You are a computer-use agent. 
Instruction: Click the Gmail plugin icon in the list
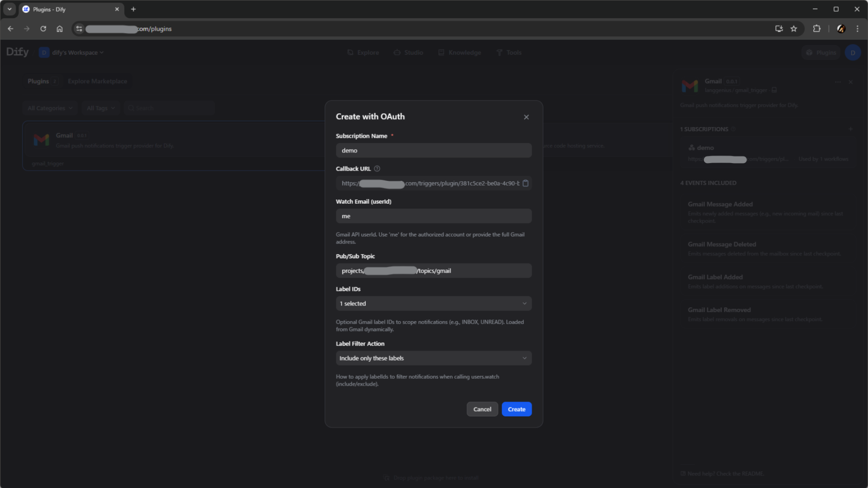pos(41,139)
